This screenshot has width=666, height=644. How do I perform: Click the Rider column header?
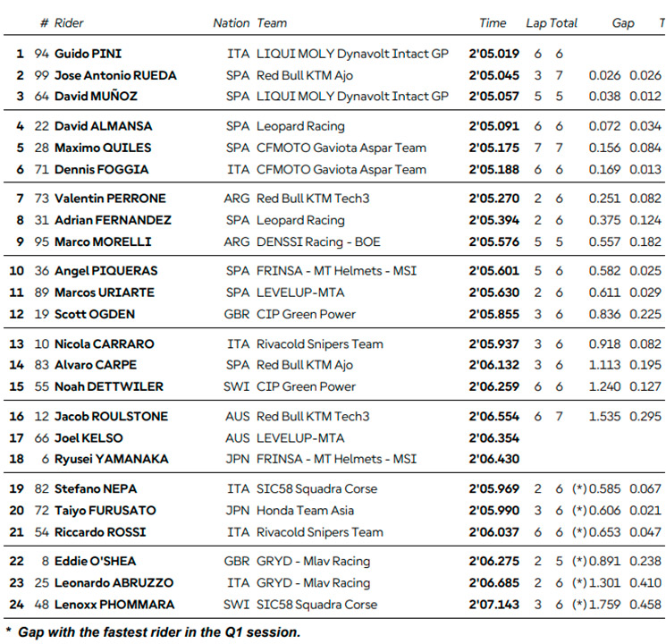[68, 23]
